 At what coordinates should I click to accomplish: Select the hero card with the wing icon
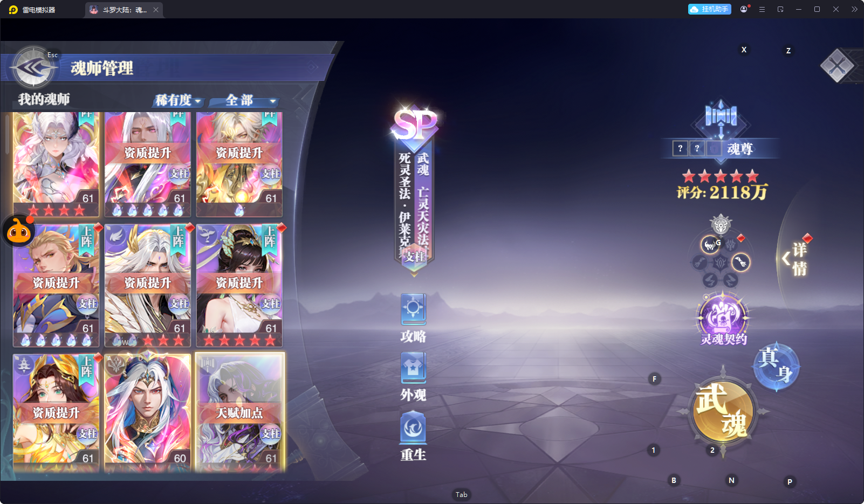[148, 286]
